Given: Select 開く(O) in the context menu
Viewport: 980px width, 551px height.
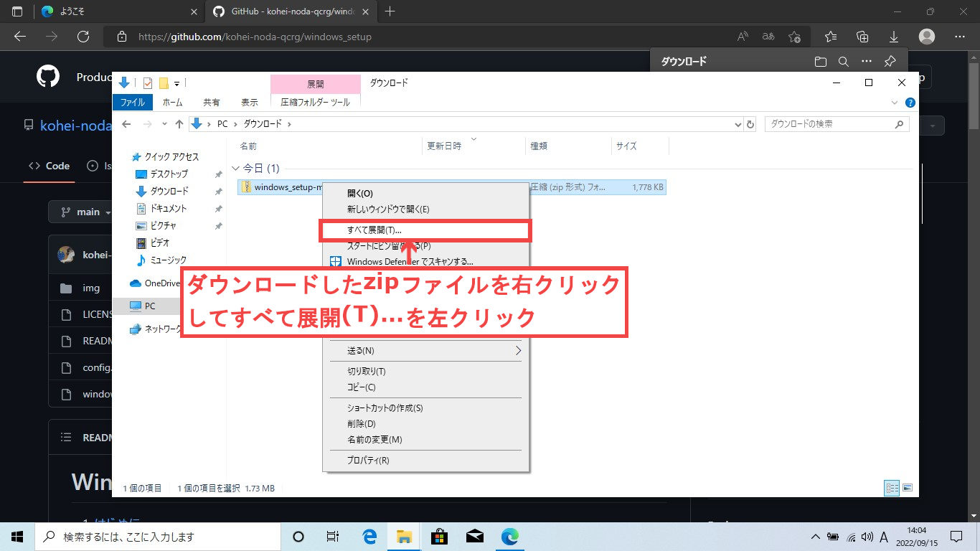Looking at the screenshot, I should (x=425, y=193).
